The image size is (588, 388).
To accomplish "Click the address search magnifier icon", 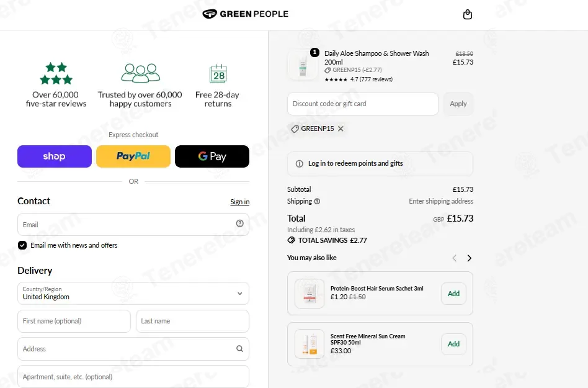I will (239, 349).
